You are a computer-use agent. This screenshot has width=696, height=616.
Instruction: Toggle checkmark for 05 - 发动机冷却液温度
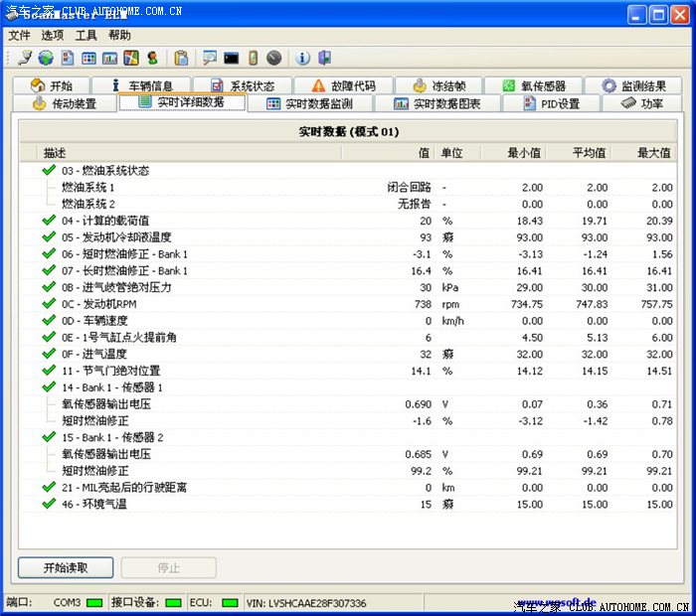tap(49, 237)
